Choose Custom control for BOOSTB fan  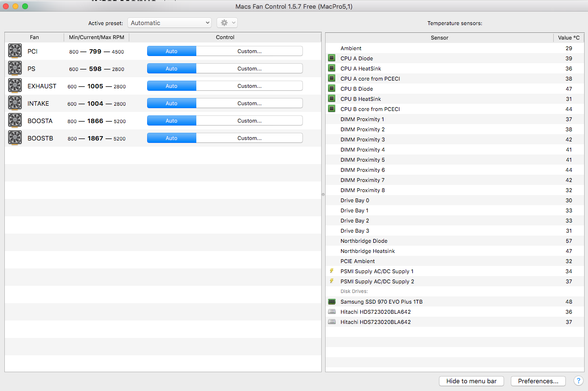coord(249,138)
